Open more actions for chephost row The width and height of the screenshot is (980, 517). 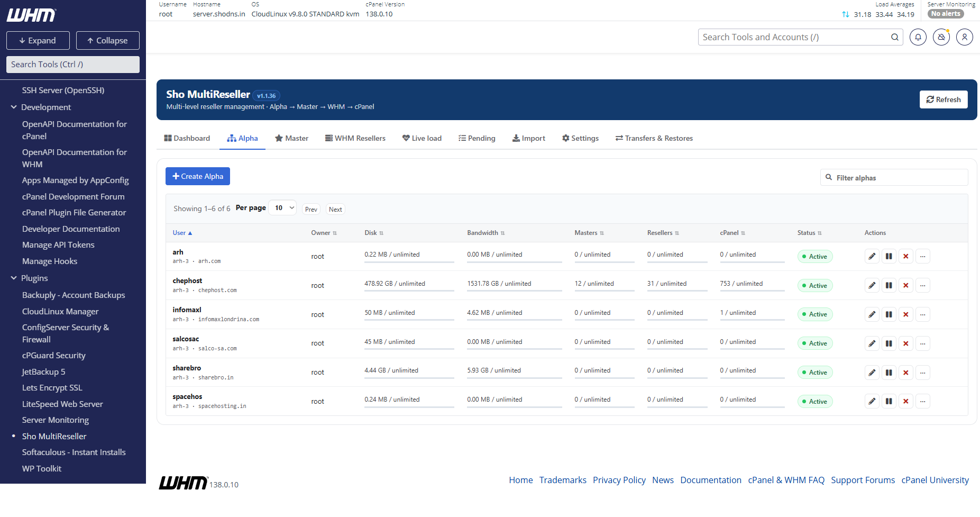923,286
